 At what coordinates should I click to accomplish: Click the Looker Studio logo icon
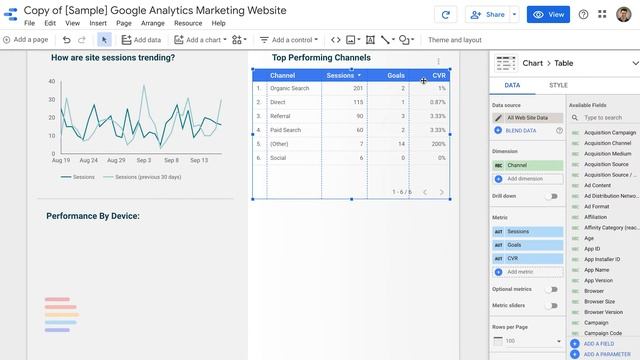click(11, 15)
